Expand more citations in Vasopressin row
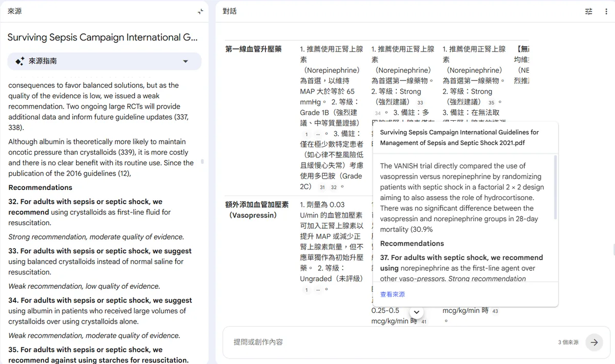615x364 pixels. point(318,290)
